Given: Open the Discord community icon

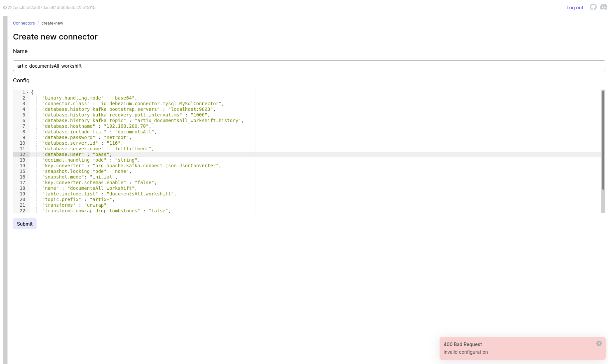Looking at the screenshot, I should click(603, 7).
